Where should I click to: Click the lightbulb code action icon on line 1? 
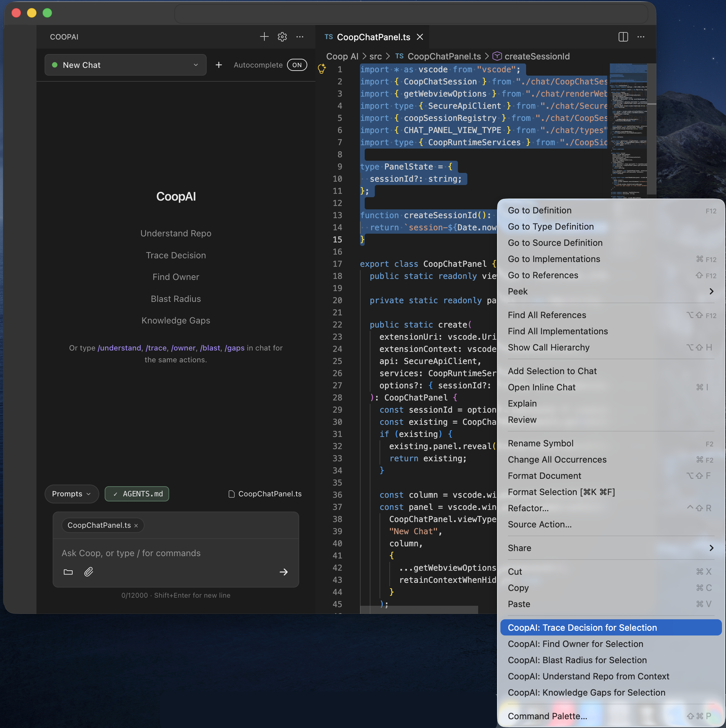321,69
